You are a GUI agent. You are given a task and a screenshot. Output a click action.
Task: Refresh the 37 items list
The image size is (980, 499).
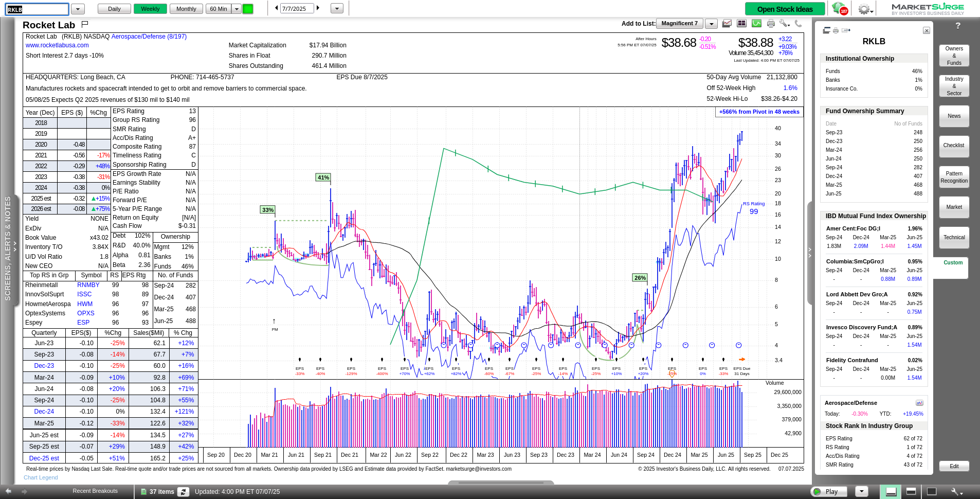(184, 492)
